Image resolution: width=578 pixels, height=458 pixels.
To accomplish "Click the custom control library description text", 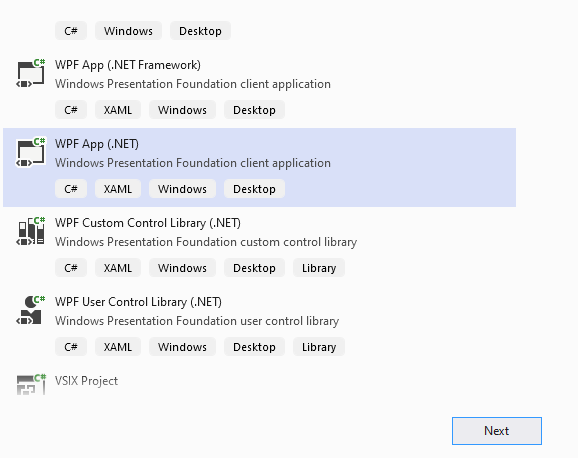I will [206, 242].
